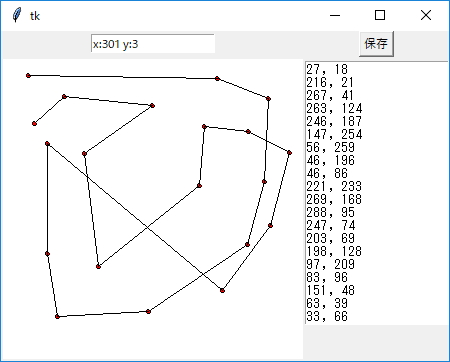
Task: Select the list entry "267, 41"
Action: click(330, 95)
